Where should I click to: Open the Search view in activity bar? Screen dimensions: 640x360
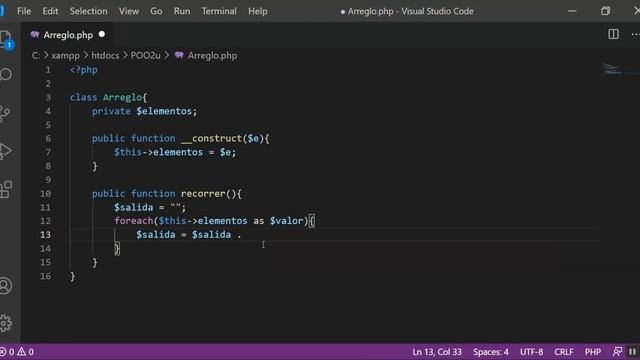tap(6, 74)
